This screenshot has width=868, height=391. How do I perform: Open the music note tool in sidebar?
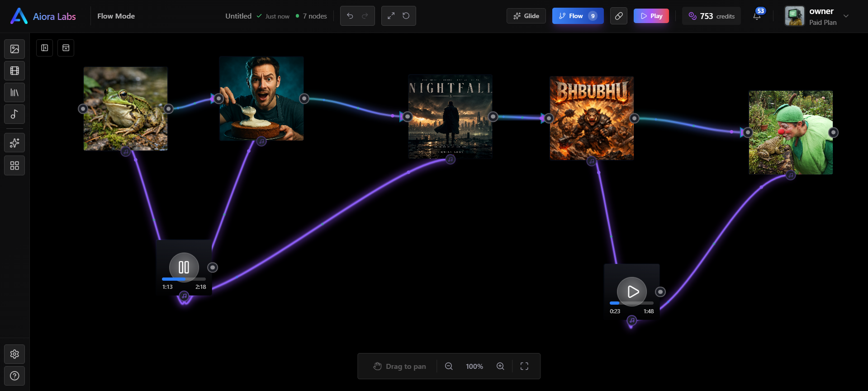coord(14,114)
